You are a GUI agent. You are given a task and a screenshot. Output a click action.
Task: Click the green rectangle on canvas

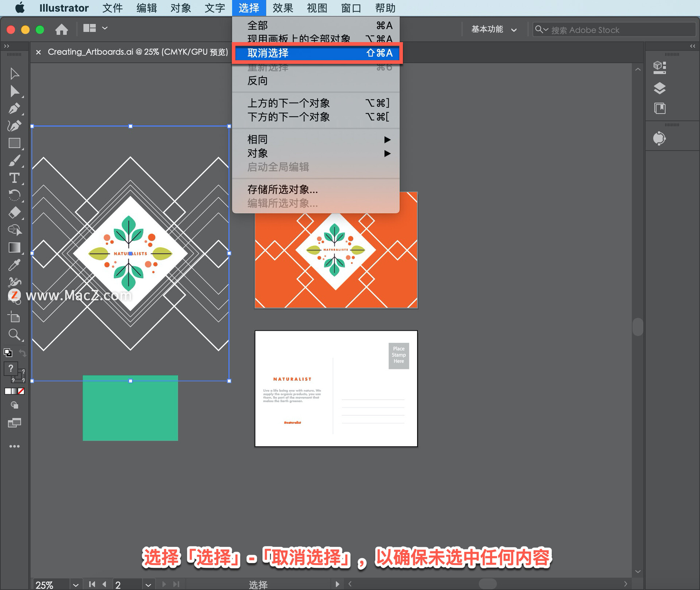(130, 408)
